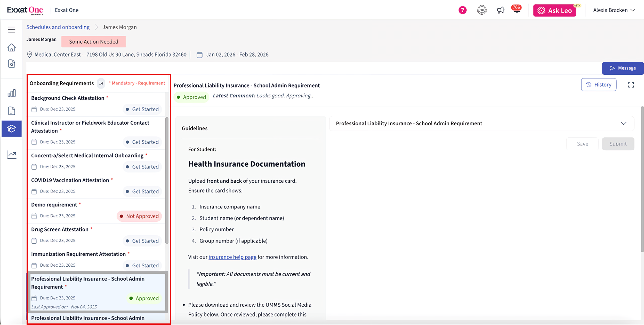Click the History button
The image size is (644, 325).
coord(599,85)
